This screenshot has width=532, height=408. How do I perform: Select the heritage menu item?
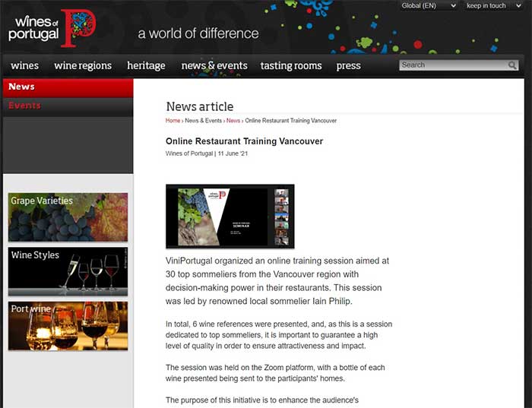click(146, 65)
